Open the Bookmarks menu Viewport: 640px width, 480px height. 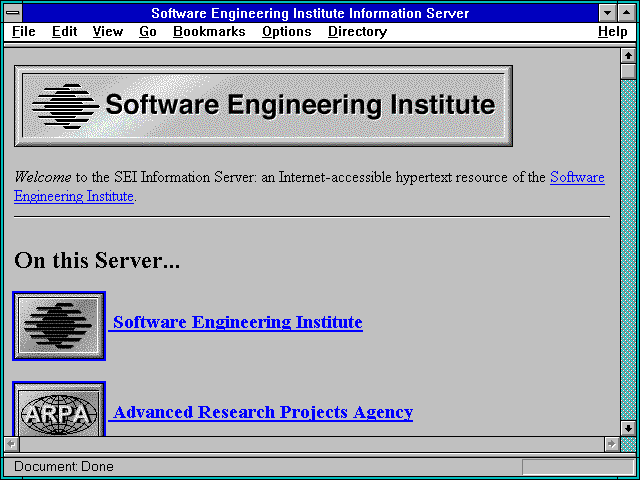(209, 32)
